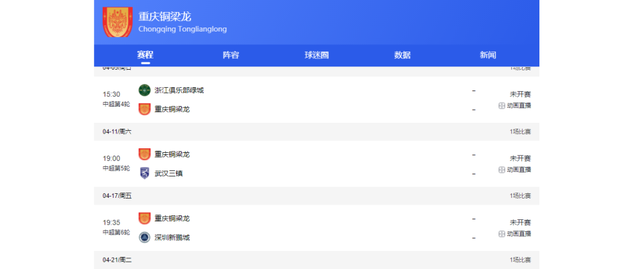Image resolution: width=644 pixels, height=269 pixels.
Task: Click live animation icon for 19:35 match
Action: click(501, 234)
